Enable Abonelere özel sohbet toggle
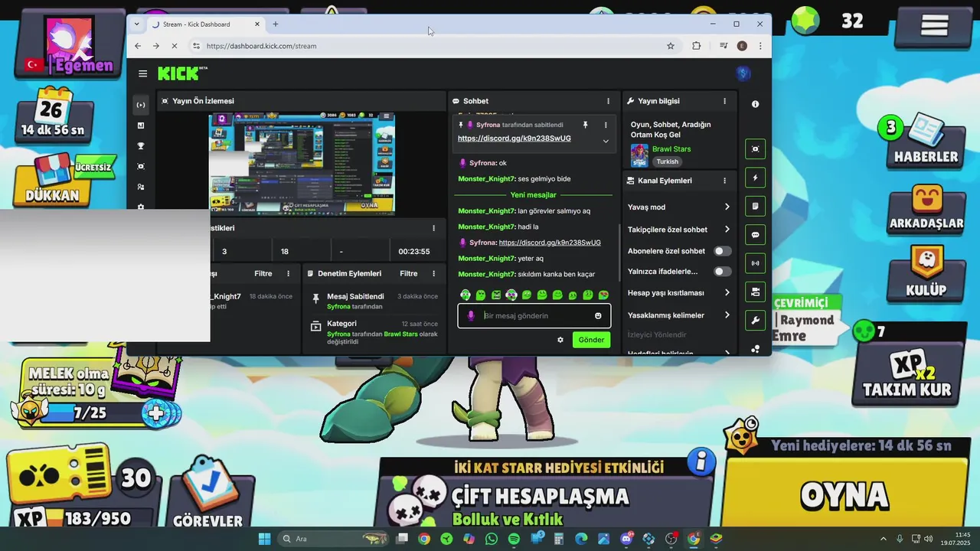 [722, 251]
